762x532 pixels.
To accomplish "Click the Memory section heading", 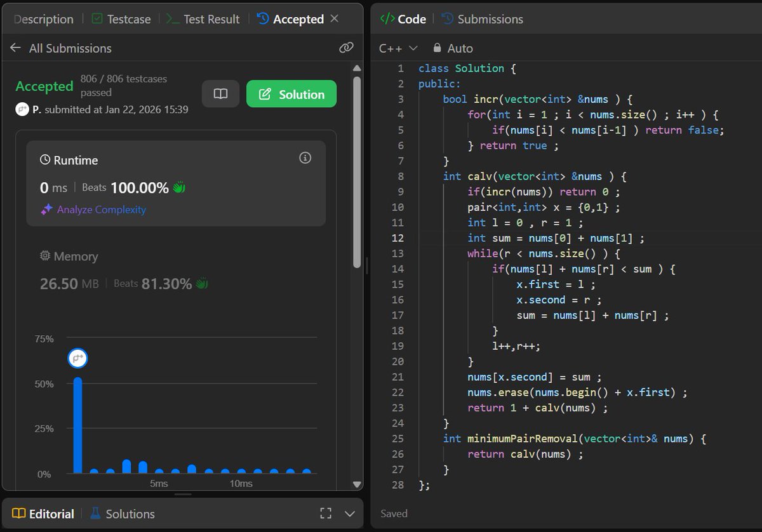I will click(x=69, y=256).
